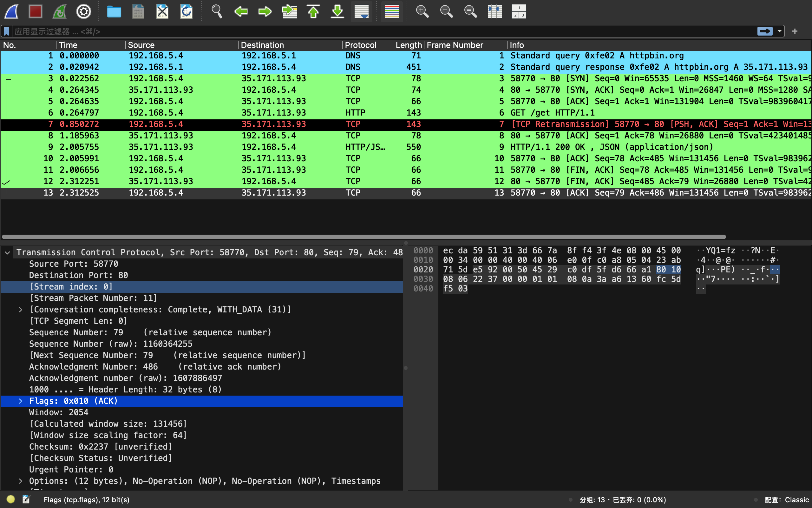The width and height of the screenshot is (812, 508).
Task: Select Calculated window size: 131456 field
Action: tap(202, 424)
